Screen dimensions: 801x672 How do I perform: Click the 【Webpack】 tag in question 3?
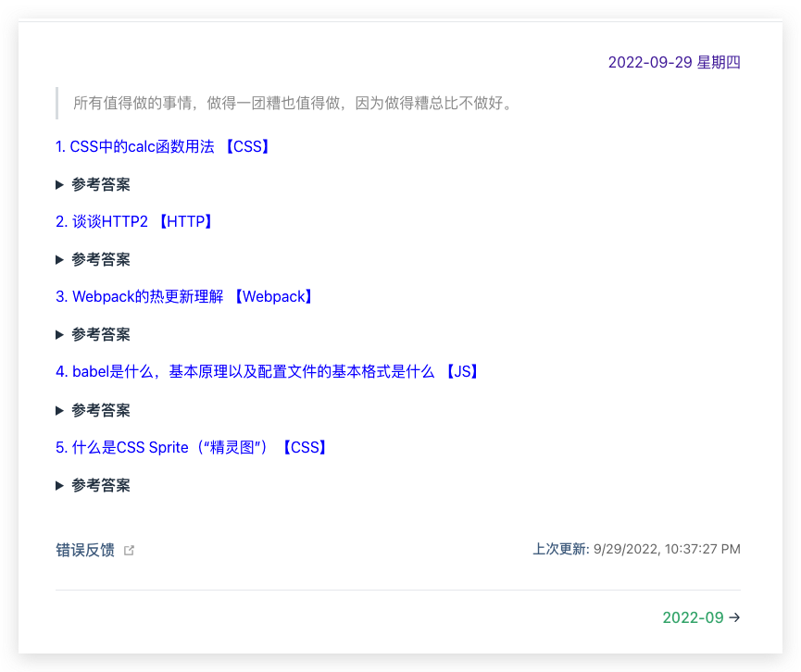click(x=272, y=296)
